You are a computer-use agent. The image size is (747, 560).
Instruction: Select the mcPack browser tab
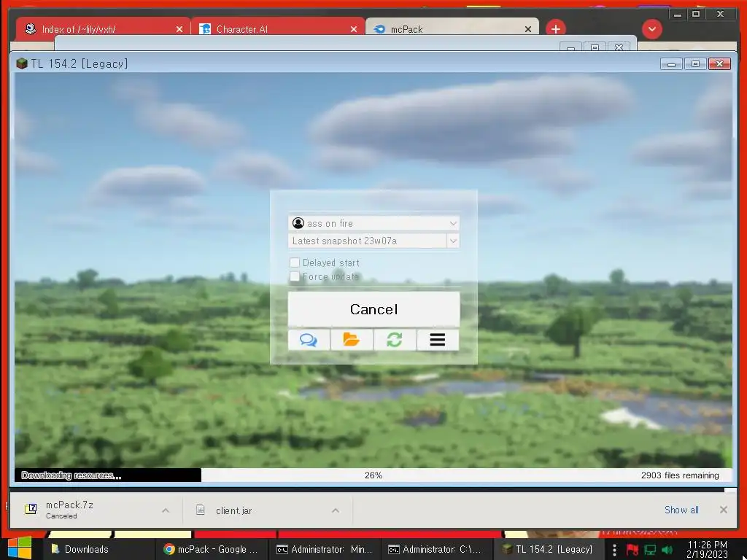(452, 29)
